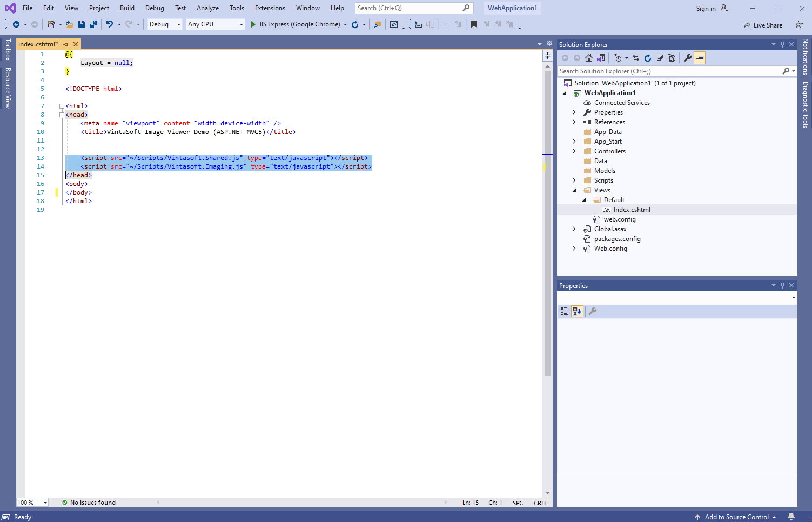Viewport: 812px width, 522px height.
Task: Click the Live Share icon
Action: click(x=746, y=25)
